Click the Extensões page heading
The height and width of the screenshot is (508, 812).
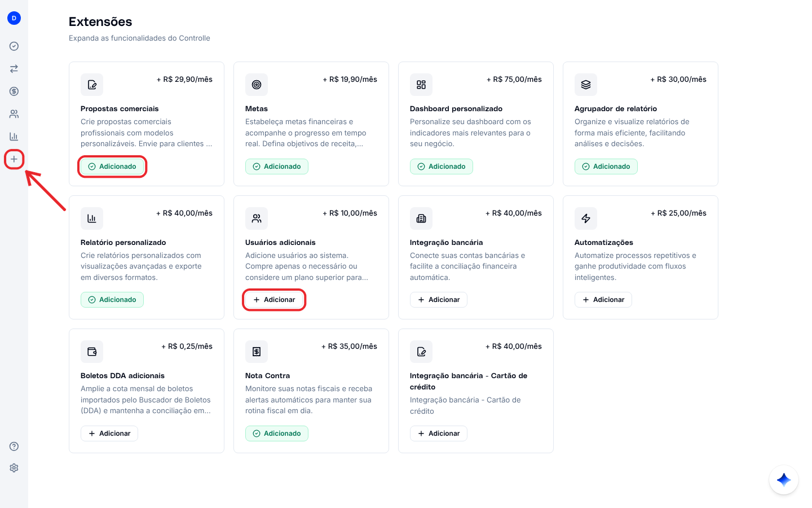coord(100,22)
